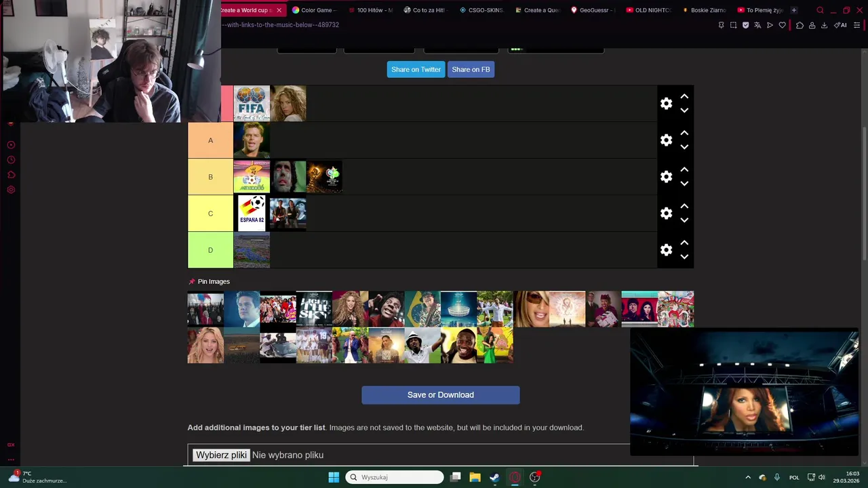Open sidebar settings gear icon
This screenshot has height=488, width=868.
[11, 190]
